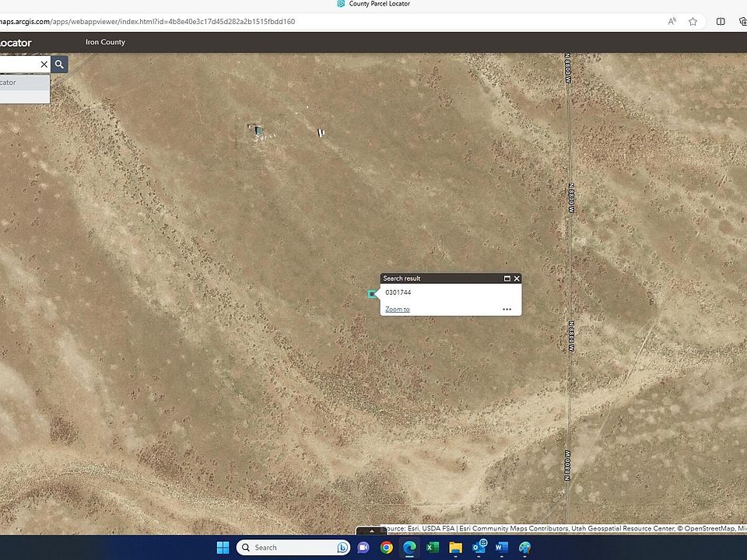Add this page to favorites star

(693, 22)
